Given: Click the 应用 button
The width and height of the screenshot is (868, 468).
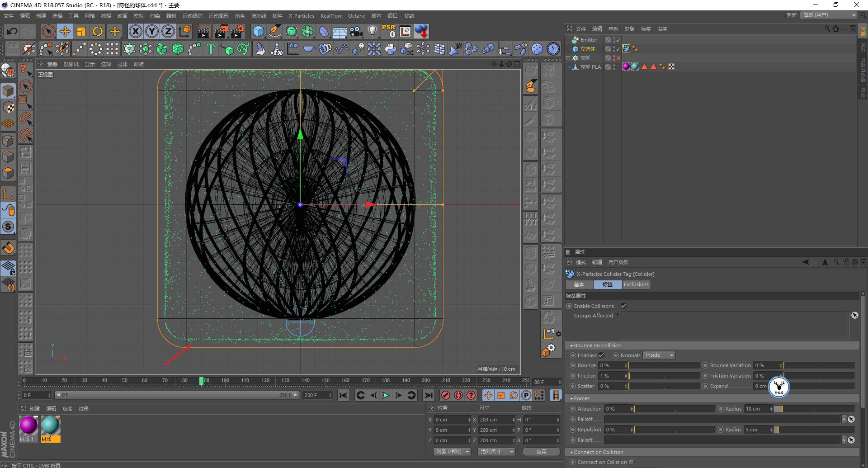Looking at the screenshot, I should tap(541, 451).
